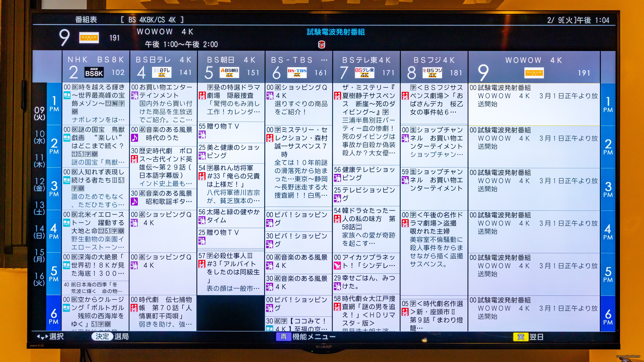Image resolution: width=644 pixels, height=362 pixels.
Task: Click the red recording icon under 試験電波発射番組
Action: (x=321, y=45)
